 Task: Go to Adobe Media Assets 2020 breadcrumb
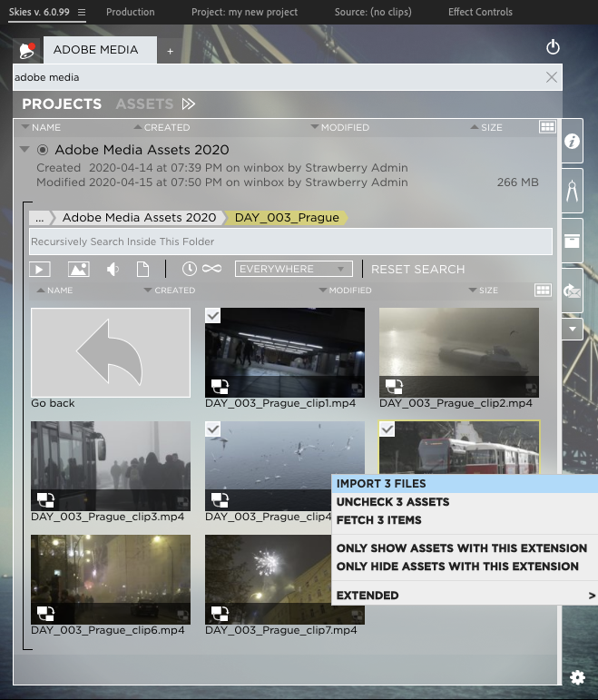pyautogui.click(x=139, y=217)
